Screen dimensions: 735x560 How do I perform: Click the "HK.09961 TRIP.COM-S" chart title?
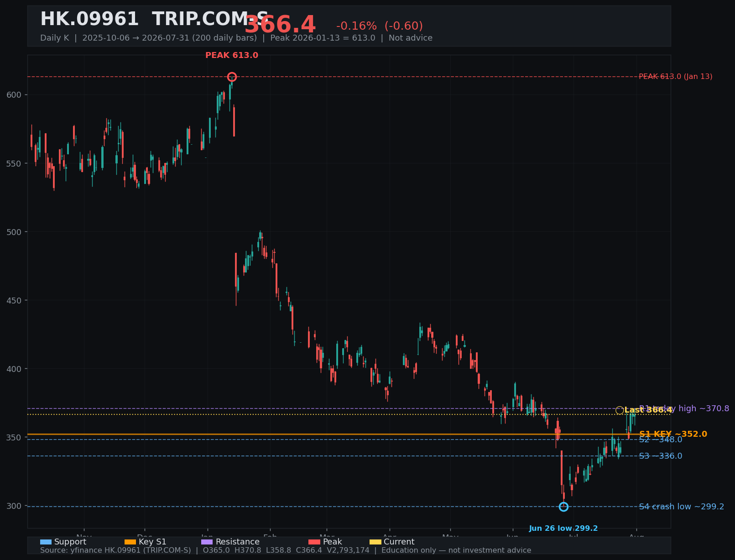pyautogui.click(x=154, y=20)
